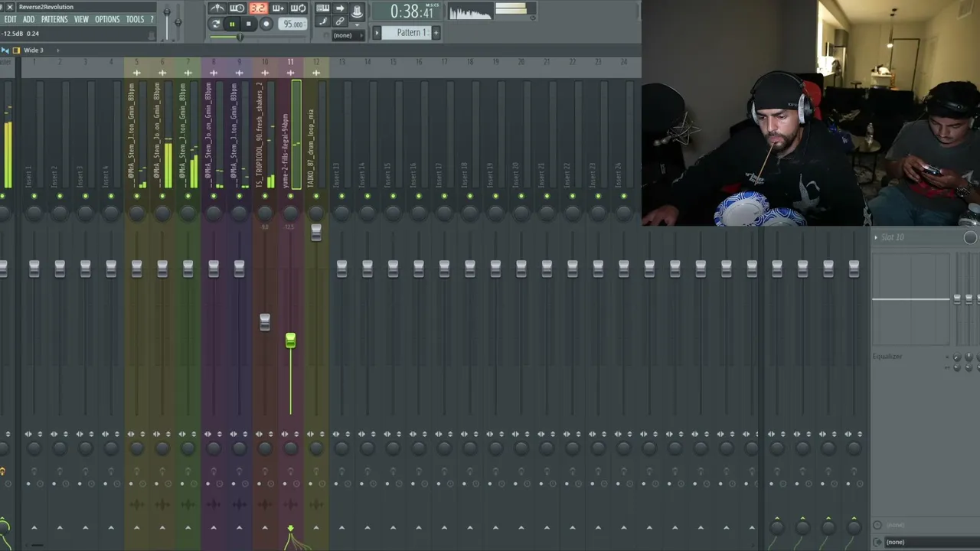
Task: Mute Insert 4 via its green LED
Action: (111, 197)
